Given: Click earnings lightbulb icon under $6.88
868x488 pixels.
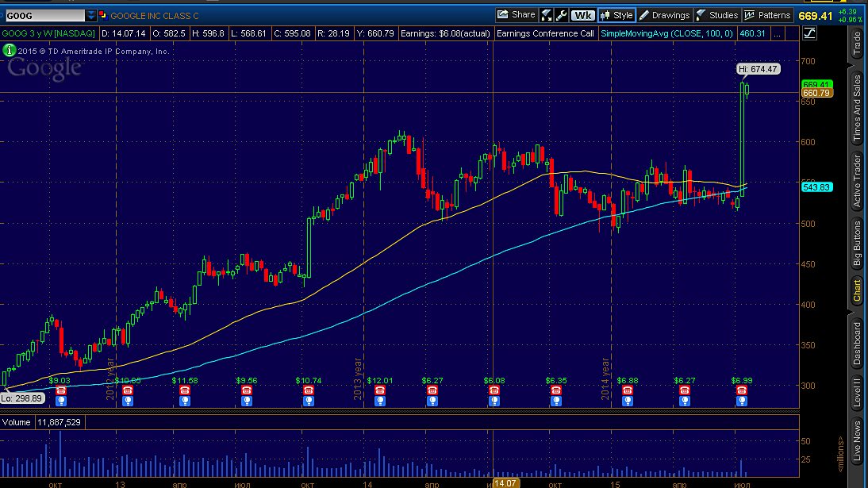Looking at the screenshot, I should 627,401.
